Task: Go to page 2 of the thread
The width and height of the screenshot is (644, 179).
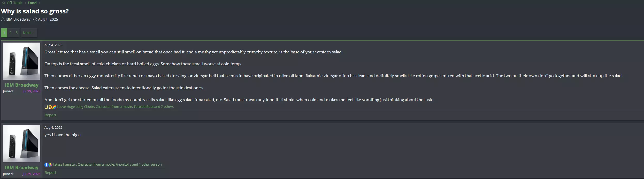Action: [x=10, y=33]
